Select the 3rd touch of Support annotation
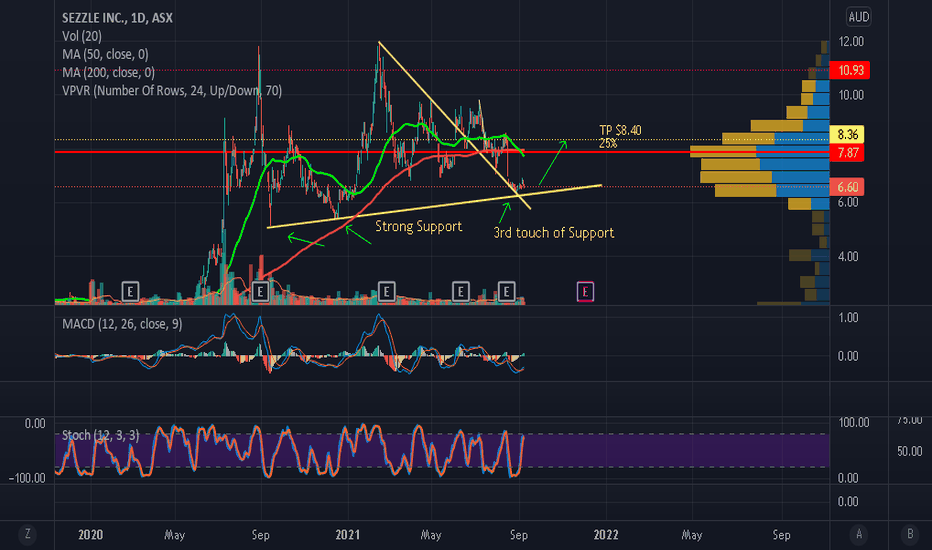This screenshot has width=932, height=550. (553, 233)
